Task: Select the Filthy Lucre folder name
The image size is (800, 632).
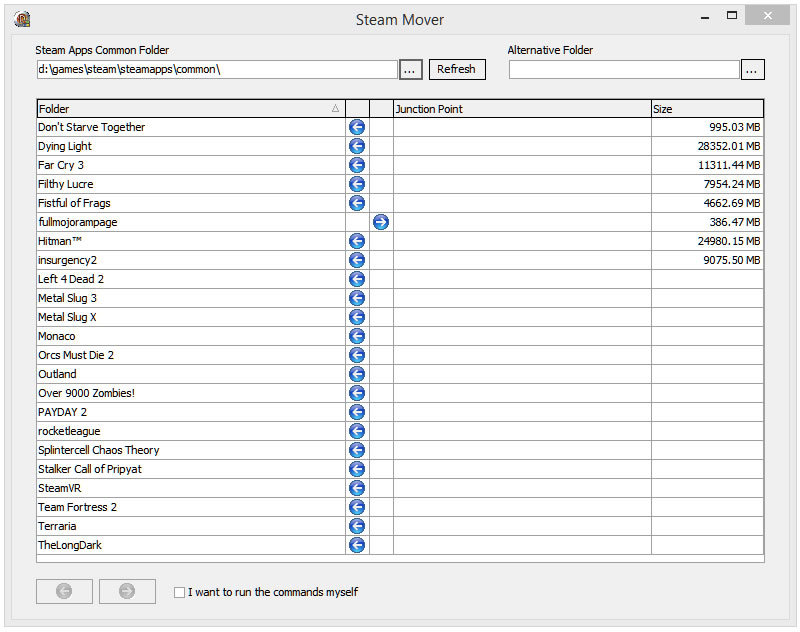Action: click(x=66, y=185)
